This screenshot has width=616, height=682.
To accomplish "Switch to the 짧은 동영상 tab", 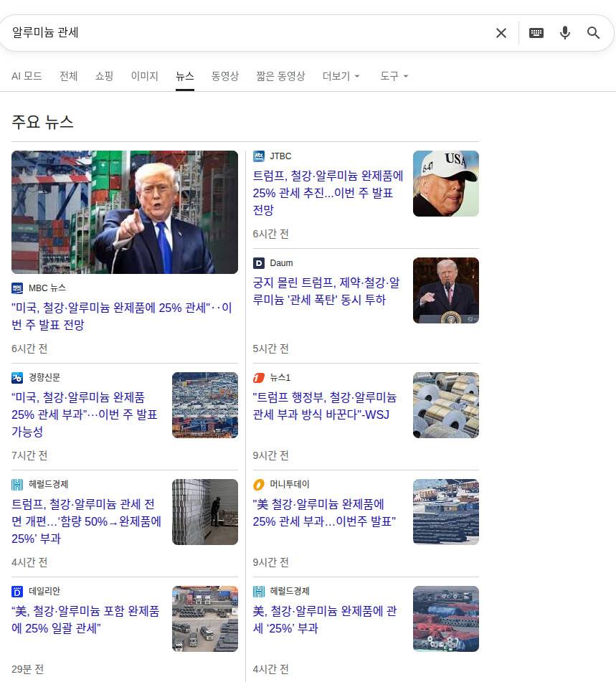I will (x=280, y=76).
